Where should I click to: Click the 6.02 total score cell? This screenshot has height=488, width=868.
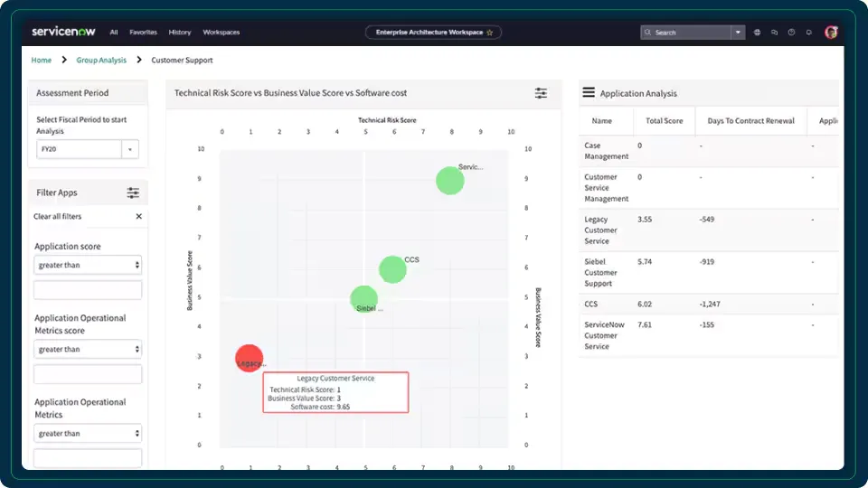pos(645,304)
